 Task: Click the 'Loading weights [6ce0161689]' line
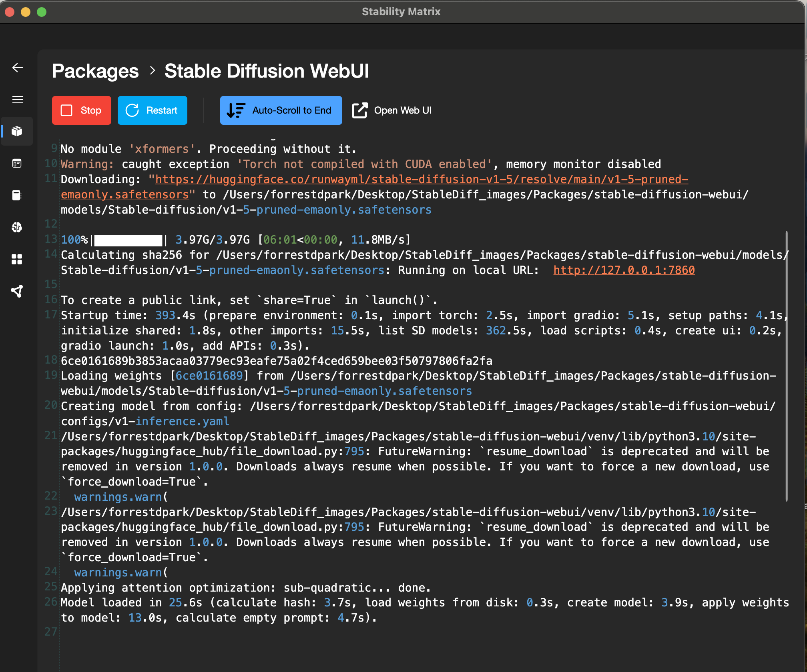pos(418,383)
